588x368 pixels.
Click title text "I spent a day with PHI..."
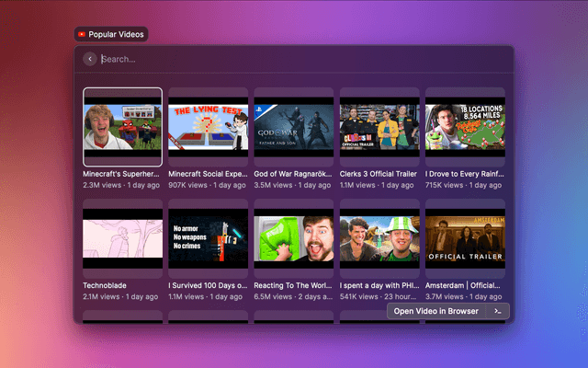pyautogui.click(x=379, y=285)
